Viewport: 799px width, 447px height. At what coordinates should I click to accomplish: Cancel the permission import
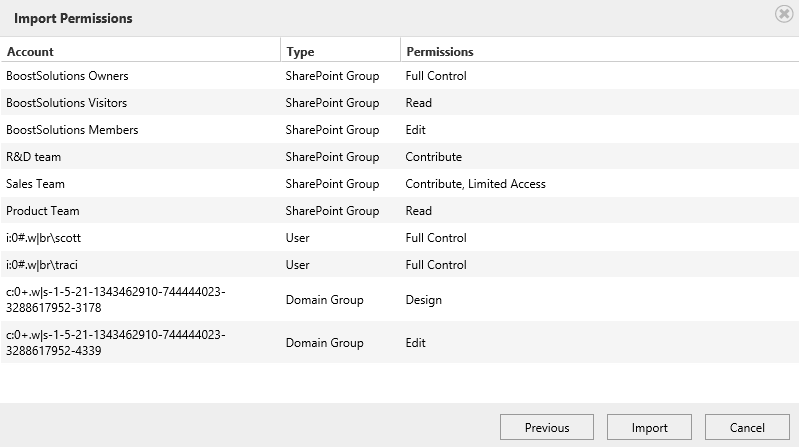point(747,427)
